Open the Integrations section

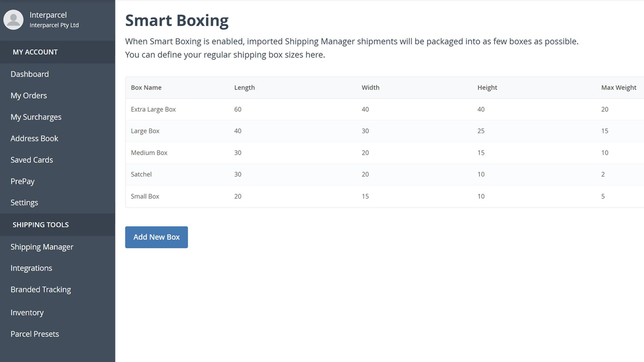31,268
